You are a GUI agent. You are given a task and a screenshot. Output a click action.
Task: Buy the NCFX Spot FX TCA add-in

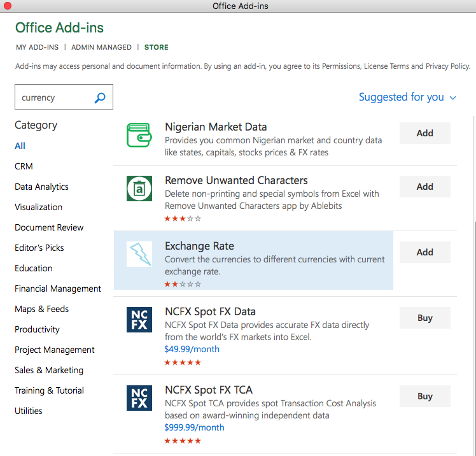(x=424, y=396)
